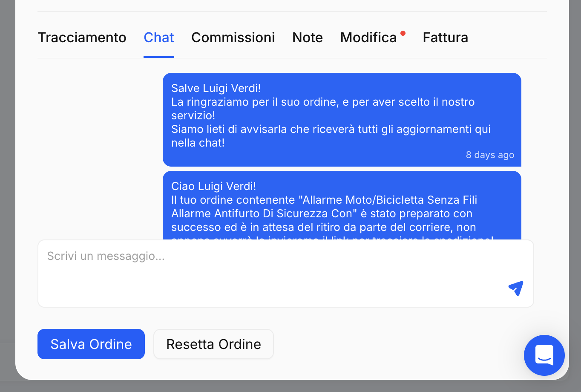Select the Chat tab
Viewport: 581px width, 392px height.
click(159, 37)
